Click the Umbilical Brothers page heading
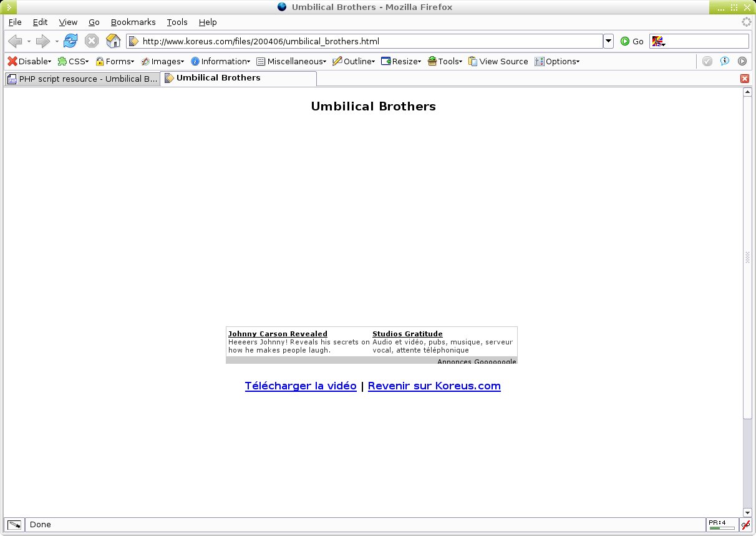 pyautogui.click(x=373, y=106)
